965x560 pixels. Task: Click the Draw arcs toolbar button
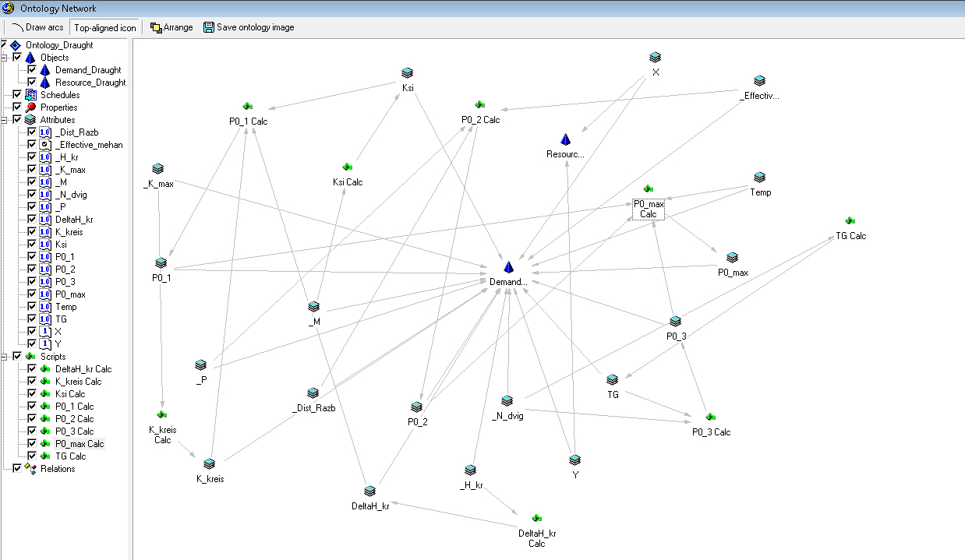[x=38, y=27]
